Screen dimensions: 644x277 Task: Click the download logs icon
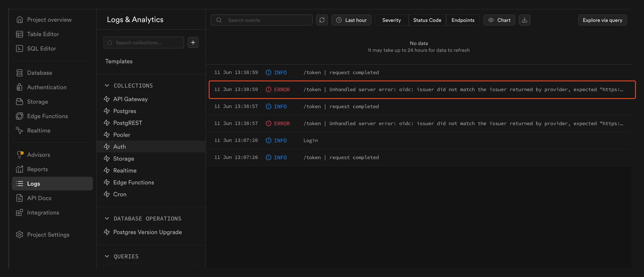point(524,20)
